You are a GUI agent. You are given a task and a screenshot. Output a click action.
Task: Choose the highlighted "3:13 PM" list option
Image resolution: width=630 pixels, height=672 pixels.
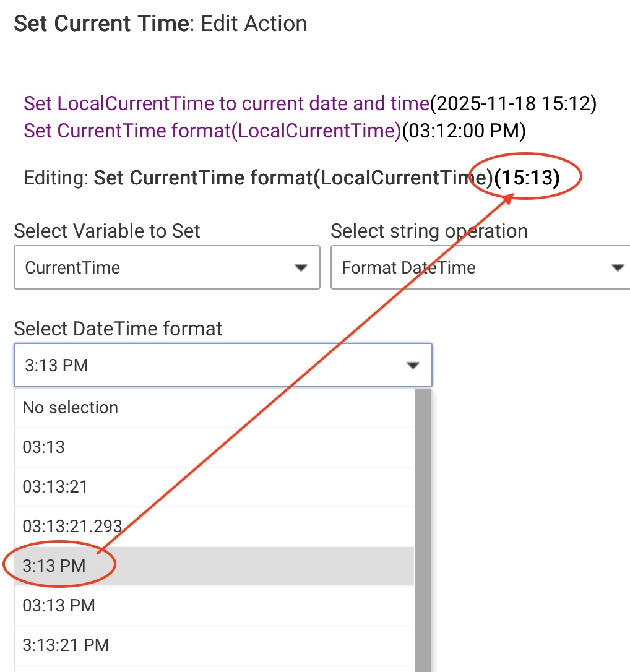tap(54, 566)
